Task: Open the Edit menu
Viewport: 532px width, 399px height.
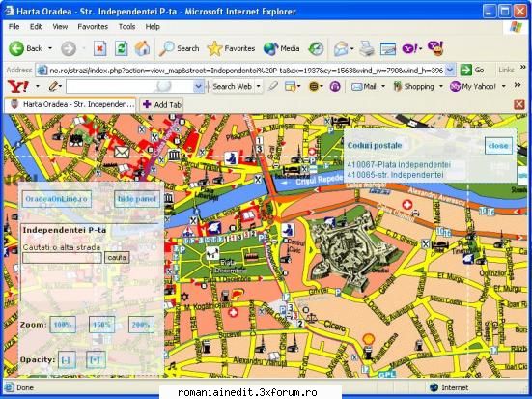Action: coord(36,27)
